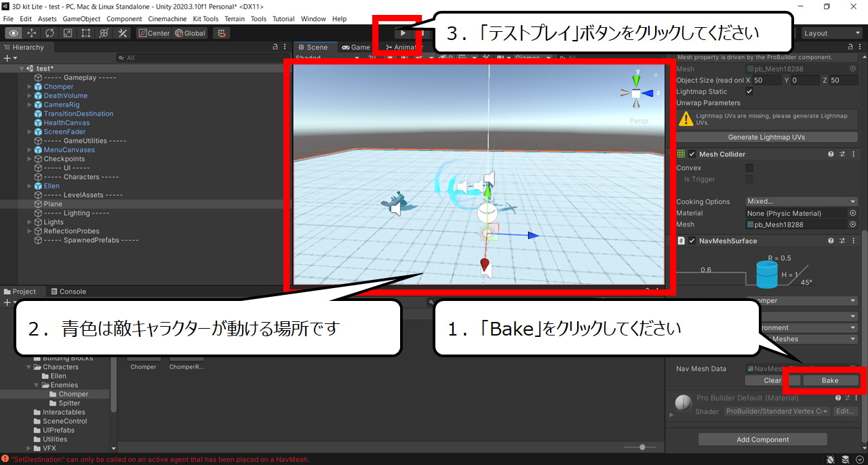Click Generate Lightmap UVs button

pyautogui.click(x=767, y=137)
